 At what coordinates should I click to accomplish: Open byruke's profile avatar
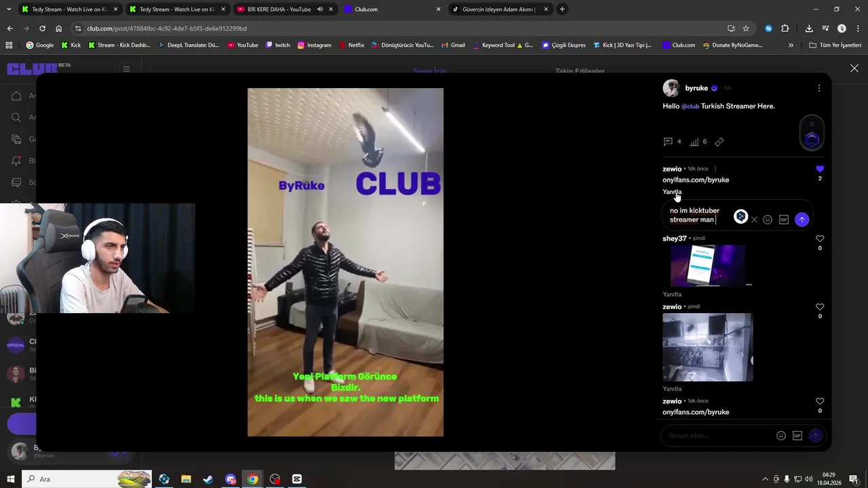coord(671,88)
